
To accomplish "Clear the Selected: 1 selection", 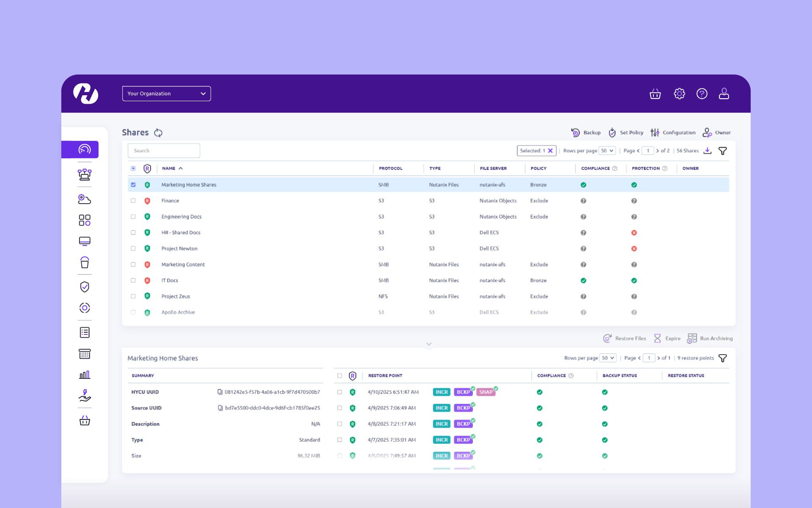I will pos(550,151).
